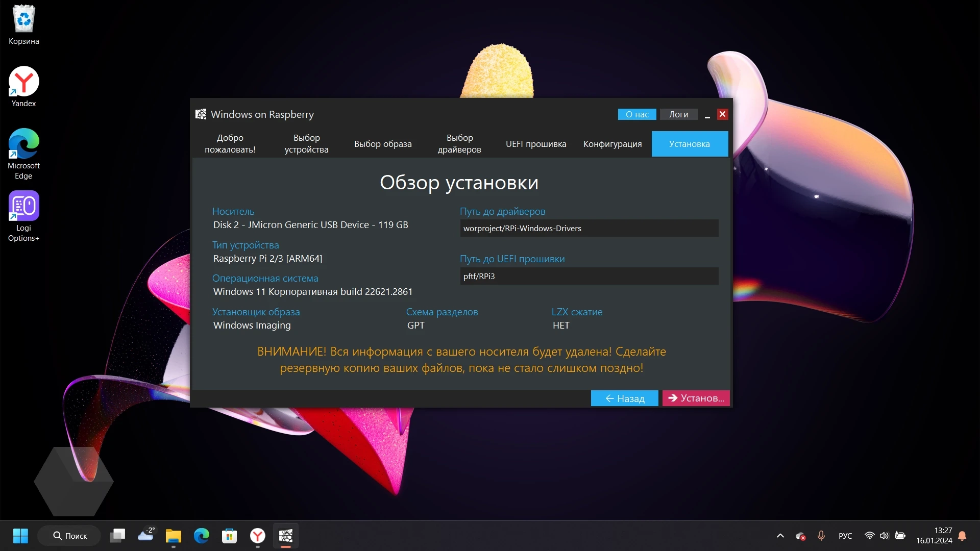Image resolution: width=980 pixels, height=551 pixels.
Task: Switch to Добро пожаловать! tab
Action: [x=230, y=144]
